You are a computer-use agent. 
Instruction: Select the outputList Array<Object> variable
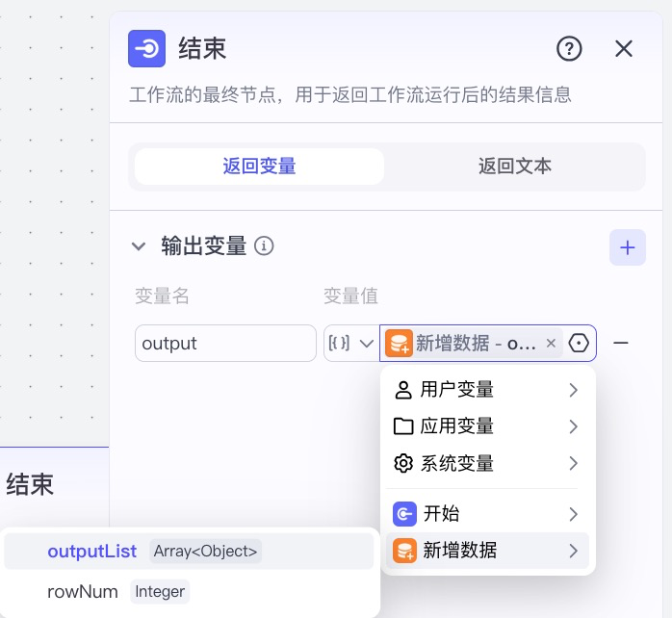click(x=189, y=552)
